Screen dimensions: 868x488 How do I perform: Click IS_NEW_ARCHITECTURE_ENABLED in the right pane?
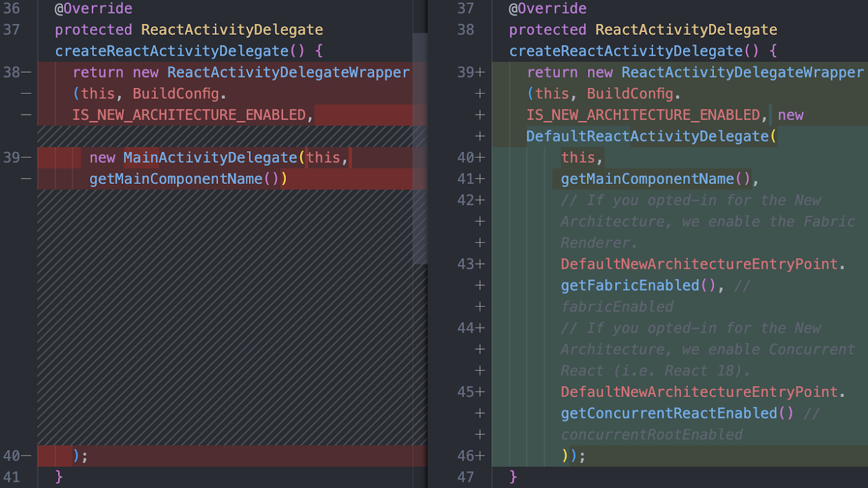pyautogui.click(x=643, y=115)
